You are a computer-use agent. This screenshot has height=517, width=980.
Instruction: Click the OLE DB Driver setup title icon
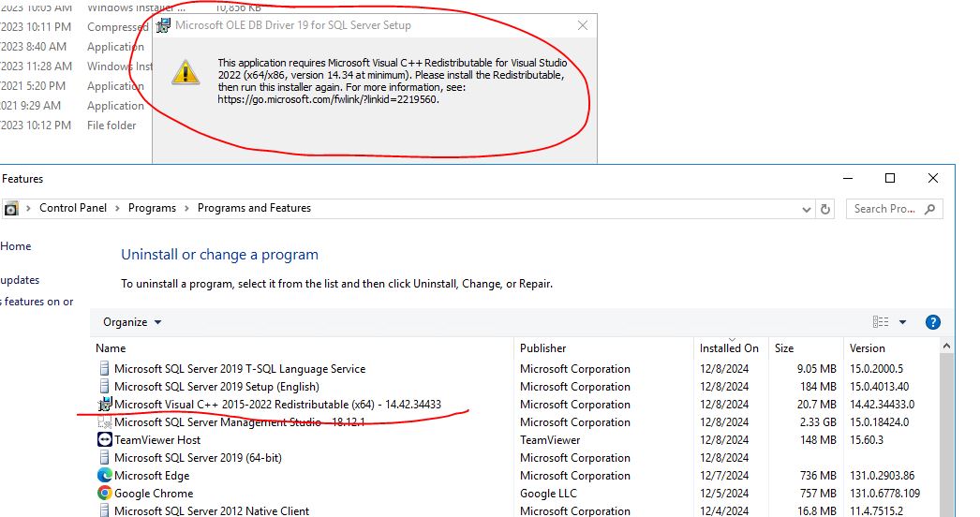coord(163,25)
